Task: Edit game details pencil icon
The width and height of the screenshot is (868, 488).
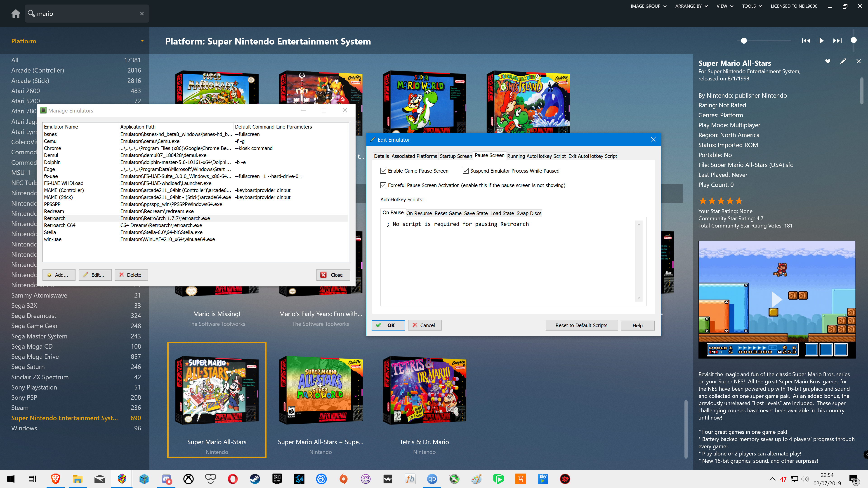Action: coord(843,61)
